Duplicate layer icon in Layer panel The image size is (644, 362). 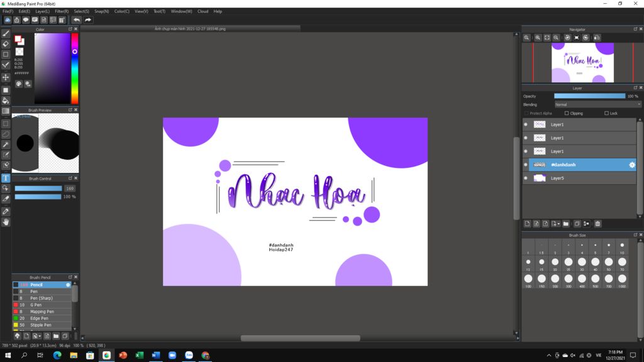(577, 224)
